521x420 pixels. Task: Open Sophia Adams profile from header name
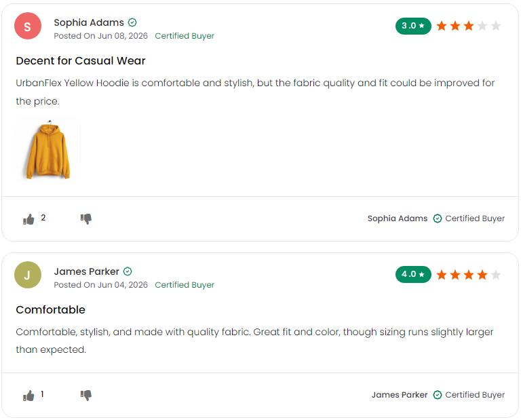tap(89, 22)
